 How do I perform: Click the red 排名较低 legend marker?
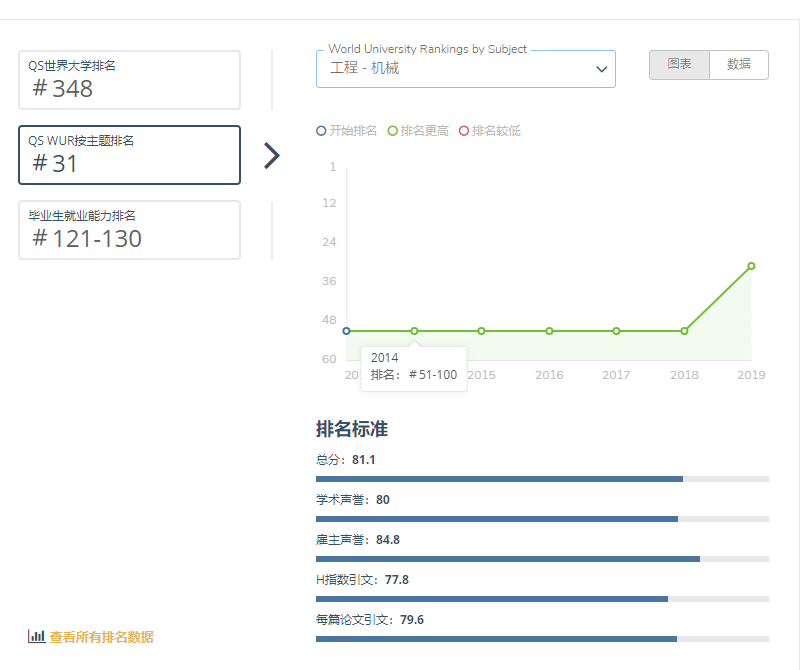click(464, 131)
